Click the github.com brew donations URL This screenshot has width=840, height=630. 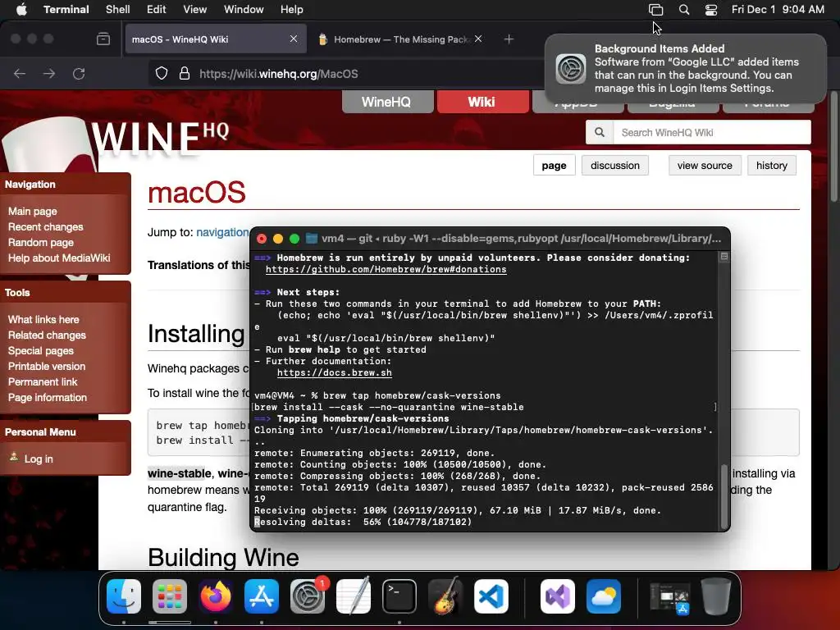[x=386, y=269]
